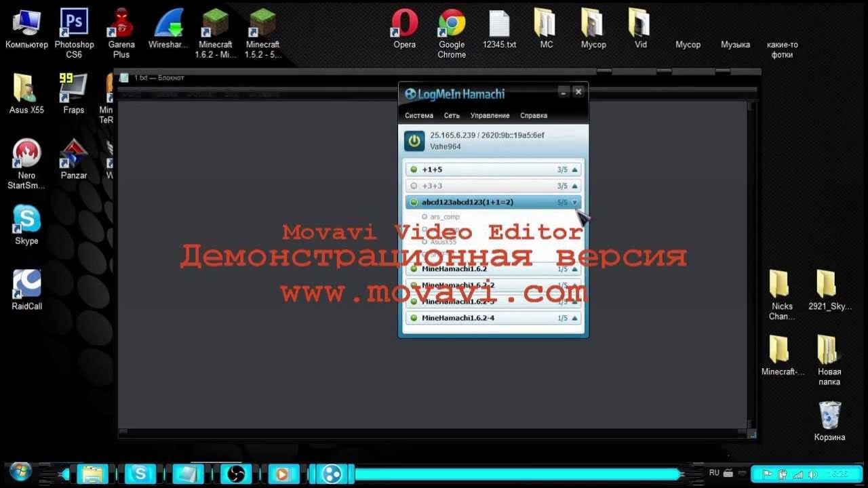868x488 pixels.
Task: Open the Minecraft 1.5.2 desktop shortcut
Action: point(262,33)
